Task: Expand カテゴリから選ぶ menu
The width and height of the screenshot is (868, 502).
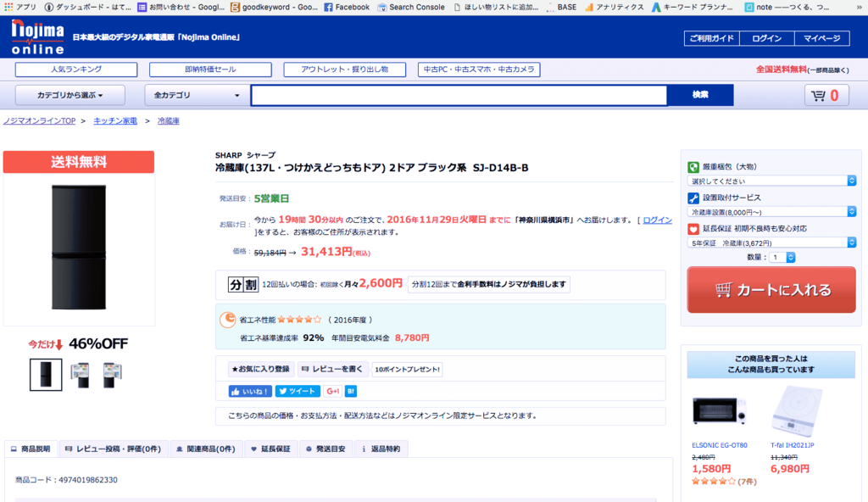Action: pos(70,95)
